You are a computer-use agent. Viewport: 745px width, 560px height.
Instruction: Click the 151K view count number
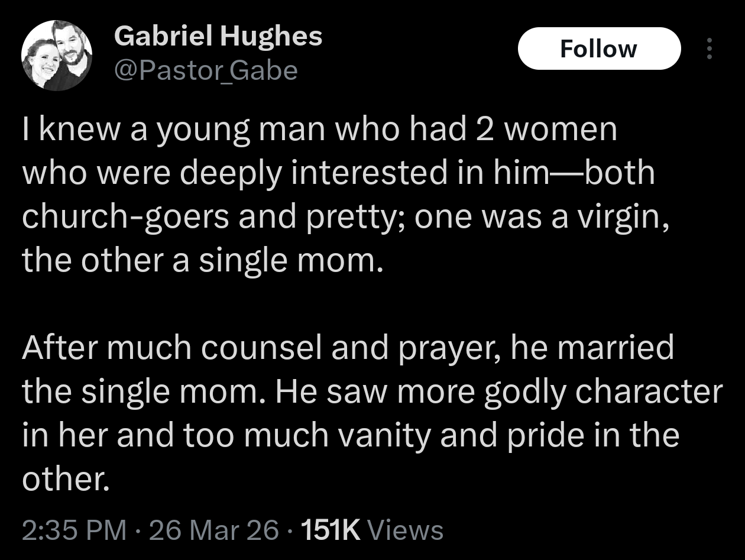tap(331, 530)
